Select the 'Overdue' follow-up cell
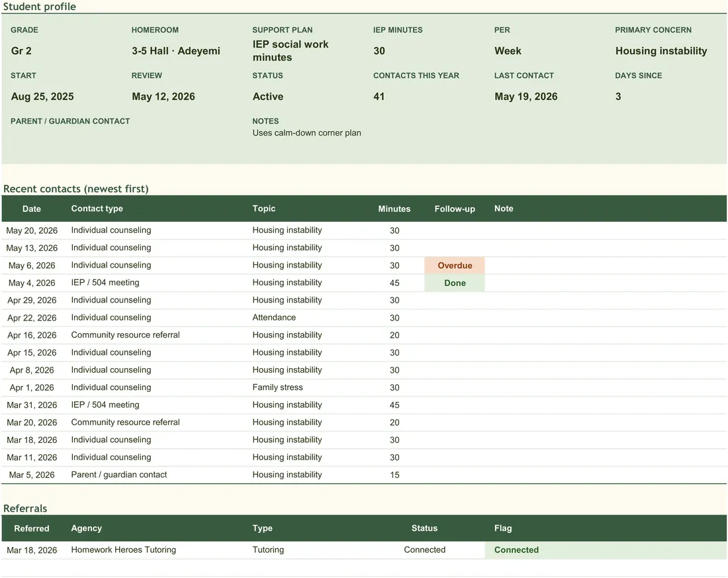 pyautogui.click(x=455, y=265)
